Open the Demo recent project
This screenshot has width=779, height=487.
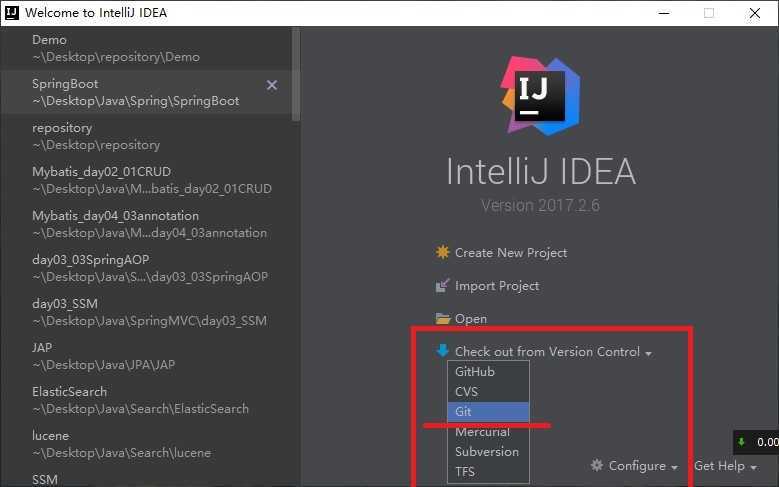click(147, 48)
